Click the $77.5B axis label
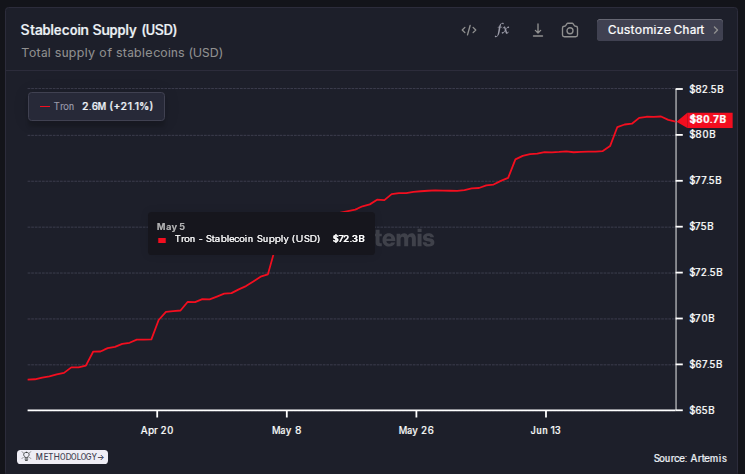 (x=706, y=180)
